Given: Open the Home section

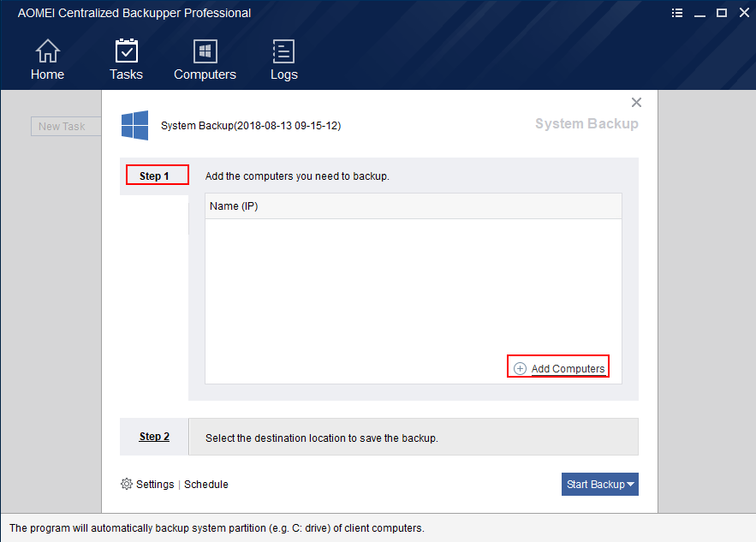Looking at the screenshot, I should tap(47, 60).
